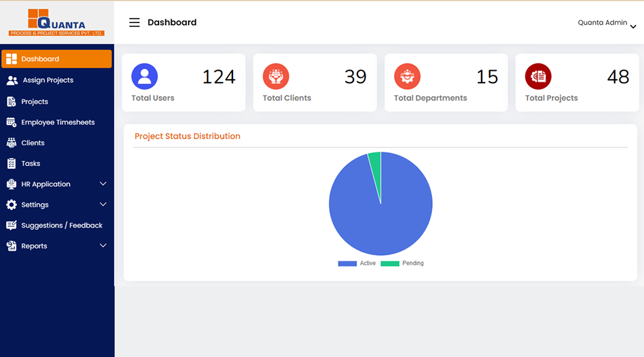Click the 15 departments count
Viewport: 644px width, 357px height.
(x=487, y=77)
